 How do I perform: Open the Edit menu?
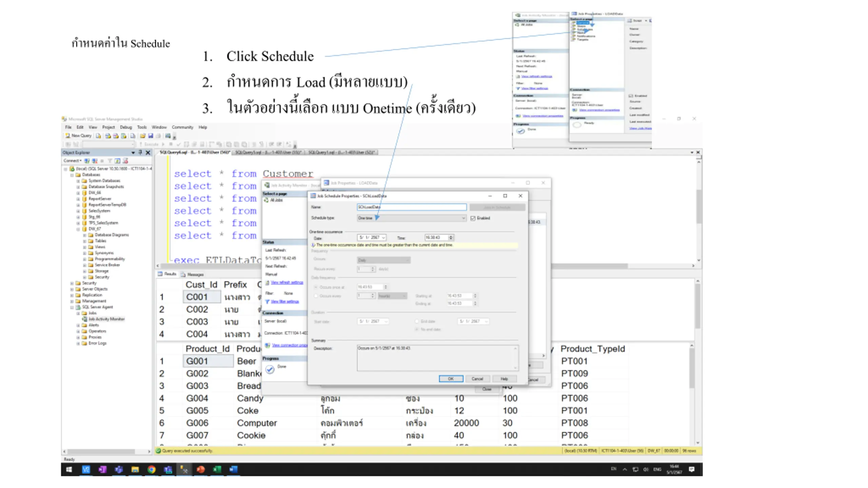click(x=80, y=127)
